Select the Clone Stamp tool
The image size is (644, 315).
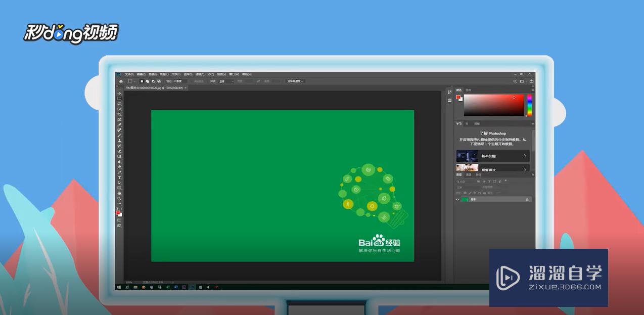tap(119, 141)
